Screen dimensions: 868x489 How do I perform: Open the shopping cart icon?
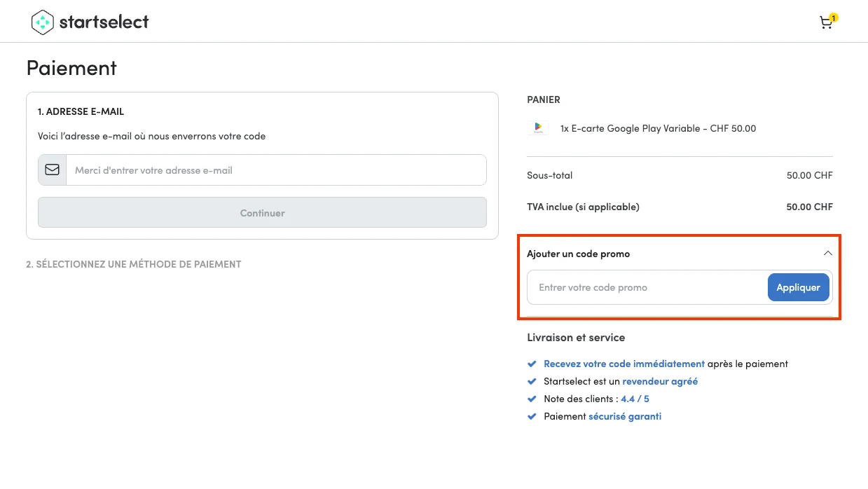pyautogui.click(x=825, y=23)
